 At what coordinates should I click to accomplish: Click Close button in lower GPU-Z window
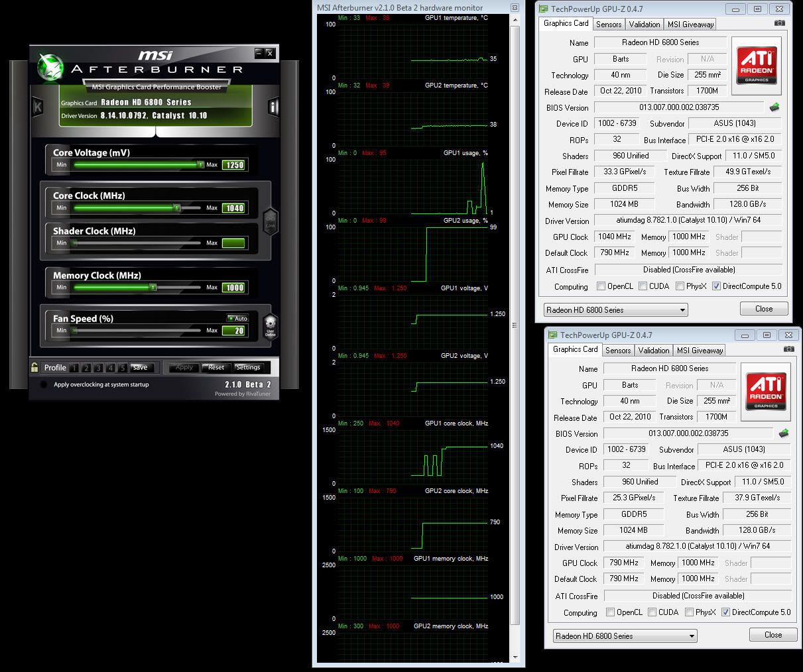coord(773,635)
